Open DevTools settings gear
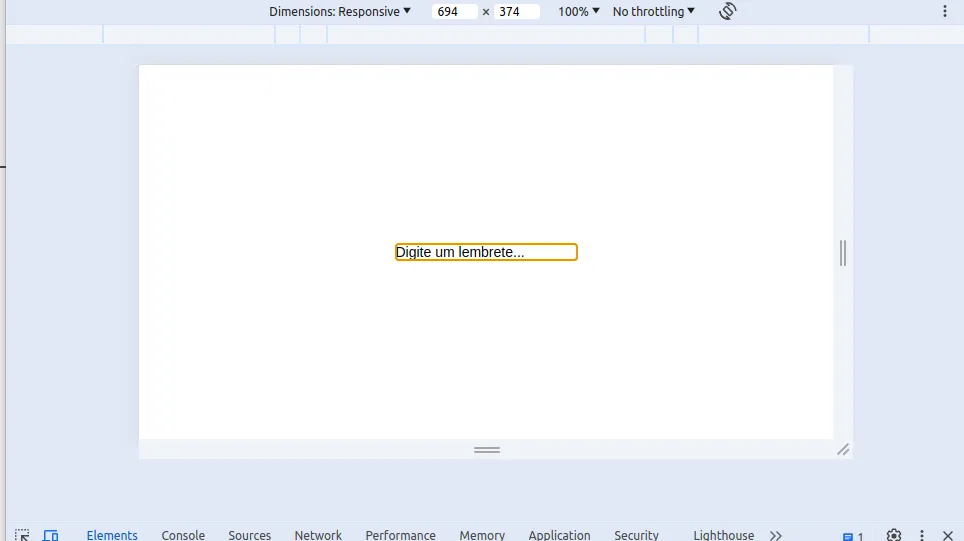 point(894,535)
